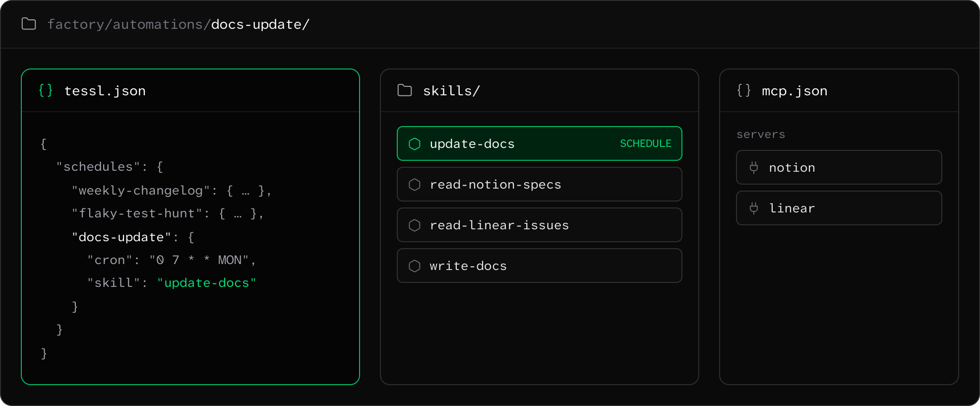Screen dimensions: 980x406
Task: Click the "skill" key in the JSON
Action: coord(113,283)
